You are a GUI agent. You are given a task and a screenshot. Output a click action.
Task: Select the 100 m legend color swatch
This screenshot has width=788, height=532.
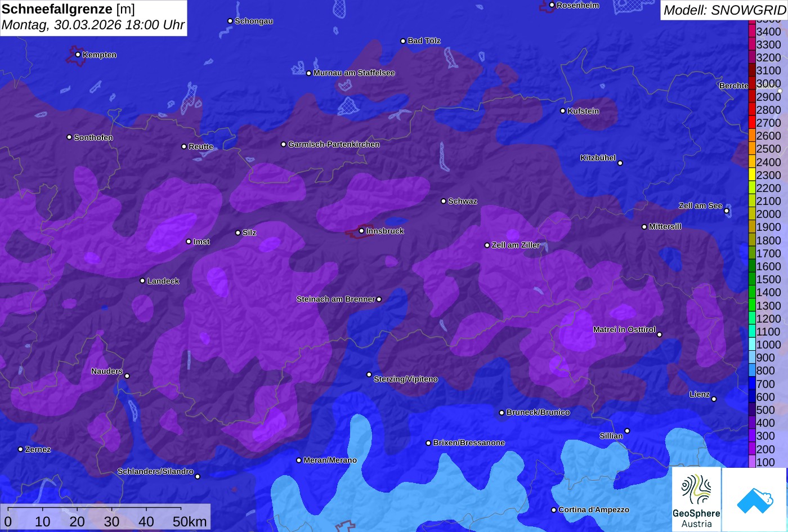pos(751,462)
